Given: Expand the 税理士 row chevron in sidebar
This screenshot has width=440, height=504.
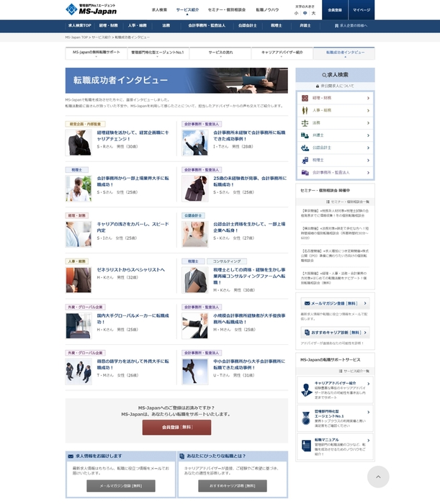Looking at the screenshot, I should tap(368, 161).
